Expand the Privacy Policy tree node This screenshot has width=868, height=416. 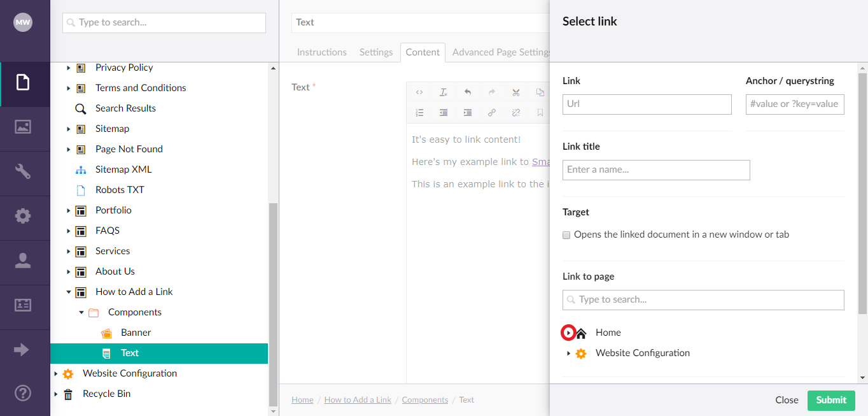click(x=69, y=68)
